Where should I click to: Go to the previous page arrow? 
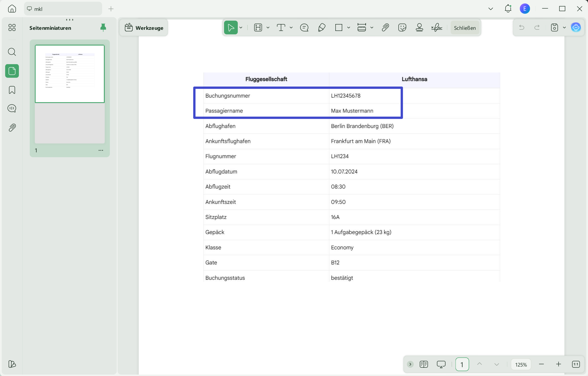480,364
